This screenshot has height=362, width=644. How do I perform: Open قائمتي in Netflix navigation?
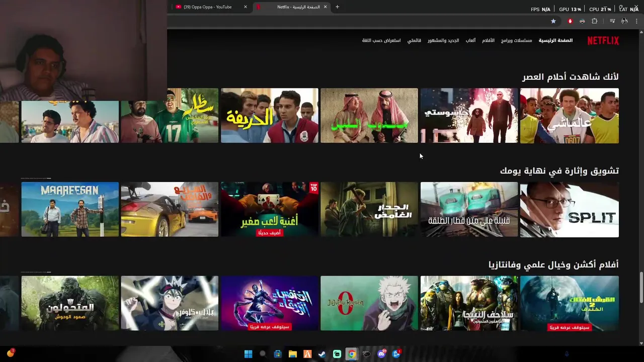(x=414, y=40)
